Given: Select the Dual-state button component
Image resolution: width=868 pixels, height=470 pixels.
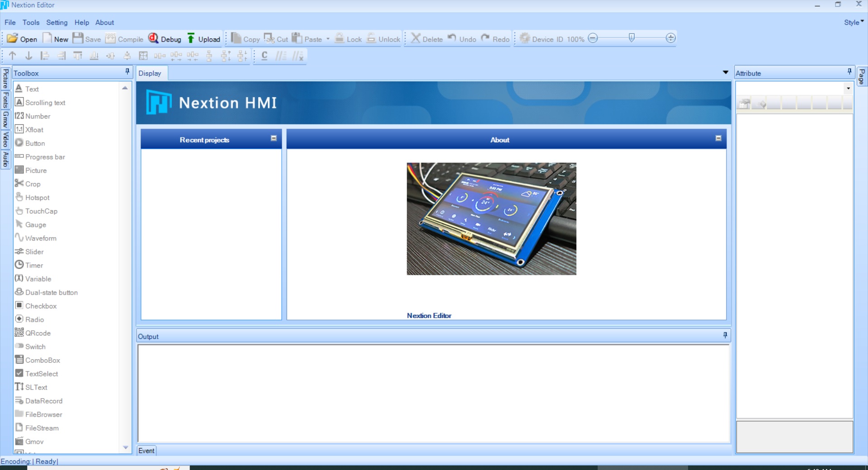Looking at the screenshot, I should point(51,292).
